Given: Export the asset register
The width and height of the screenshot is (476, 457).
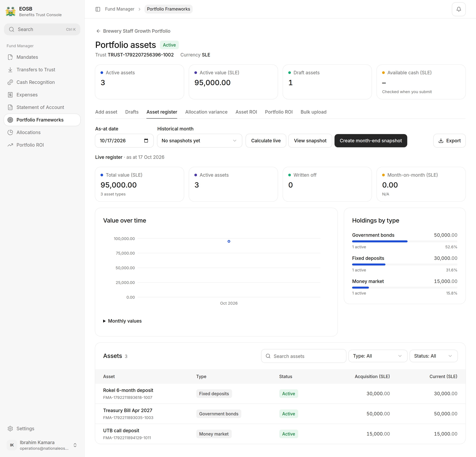Looking at the screenshot, I should (x=449, y=141).
